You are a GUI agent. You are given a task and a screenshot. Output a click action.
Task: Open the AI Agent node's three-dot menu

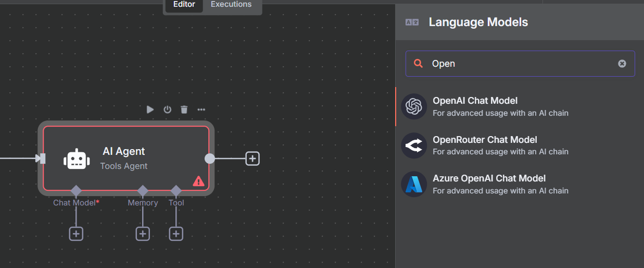201,109
